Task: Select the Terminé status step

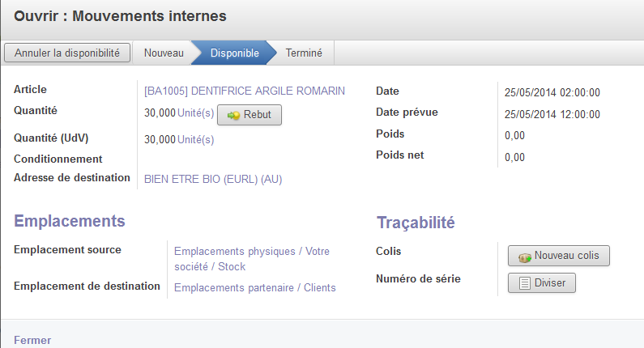Action: [x=304, y=53]
